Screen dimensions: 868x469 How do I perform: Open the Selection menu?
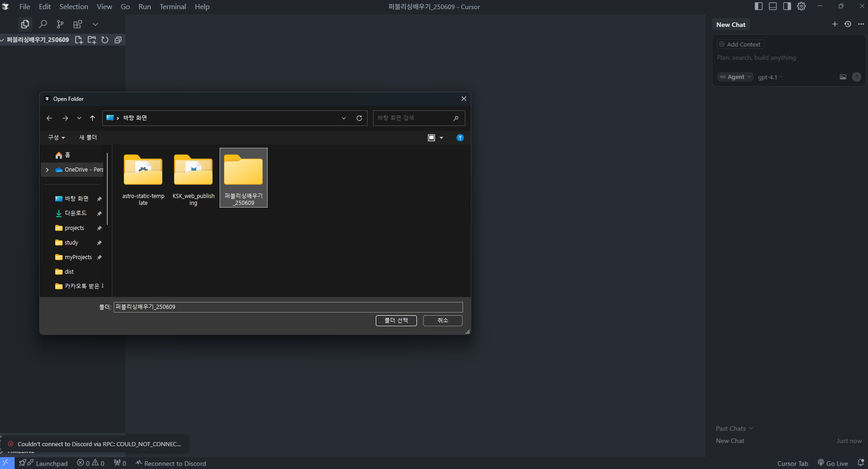(x=74, y=6)
